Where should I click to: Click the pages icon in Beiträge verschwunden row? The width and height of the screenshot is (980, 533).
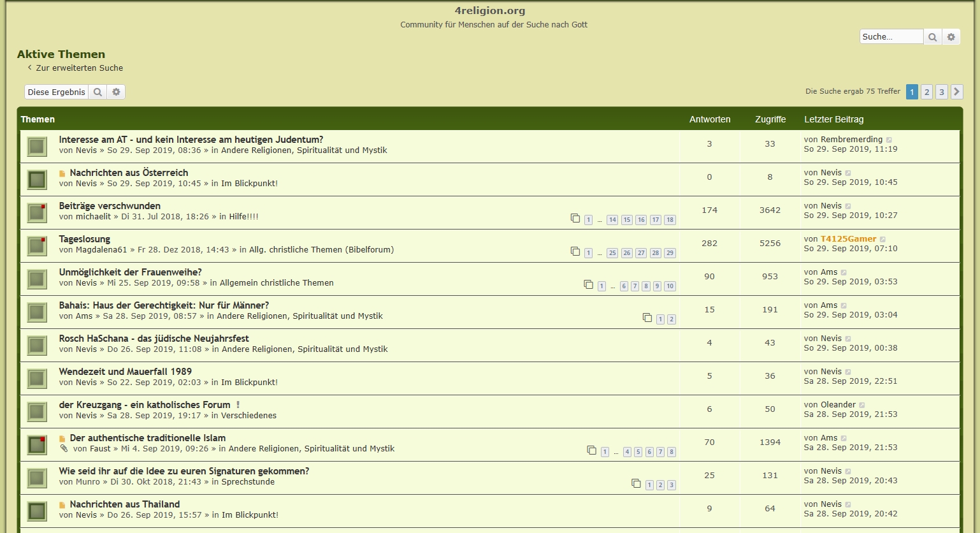575,219
